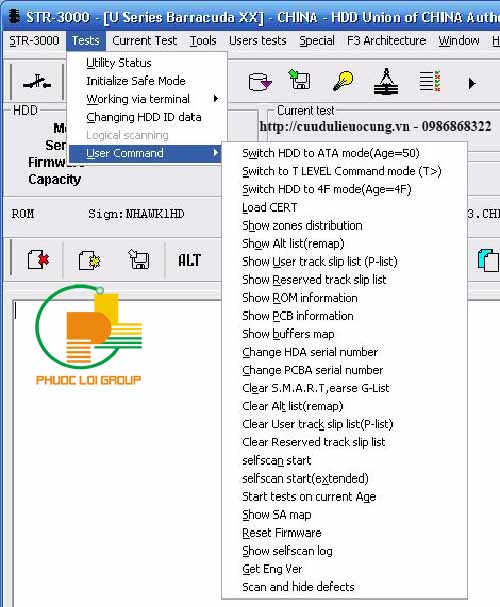
Task: Click the save disk icon in lower toolbar
Action: tap(139, 259)
